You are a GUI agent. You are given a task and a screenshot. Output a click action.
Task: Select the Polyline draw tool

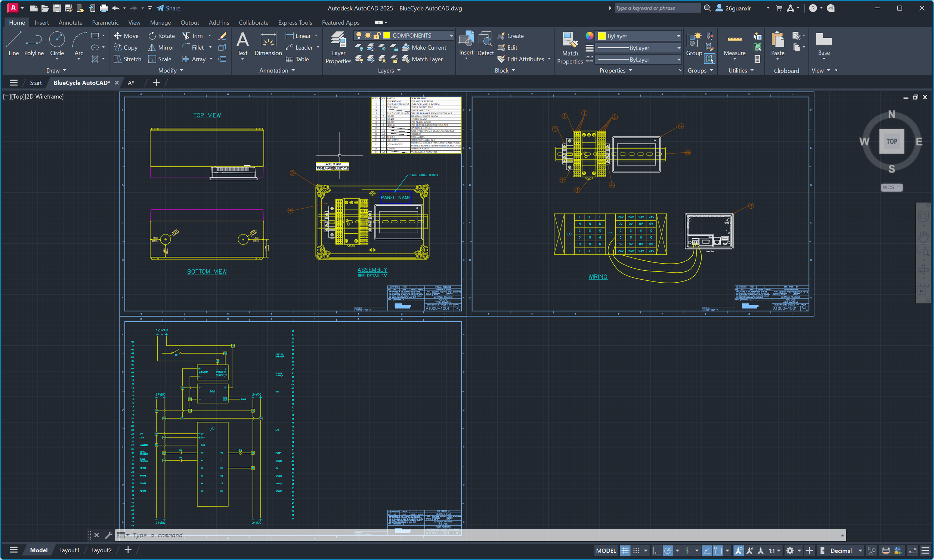click(34, 44)
